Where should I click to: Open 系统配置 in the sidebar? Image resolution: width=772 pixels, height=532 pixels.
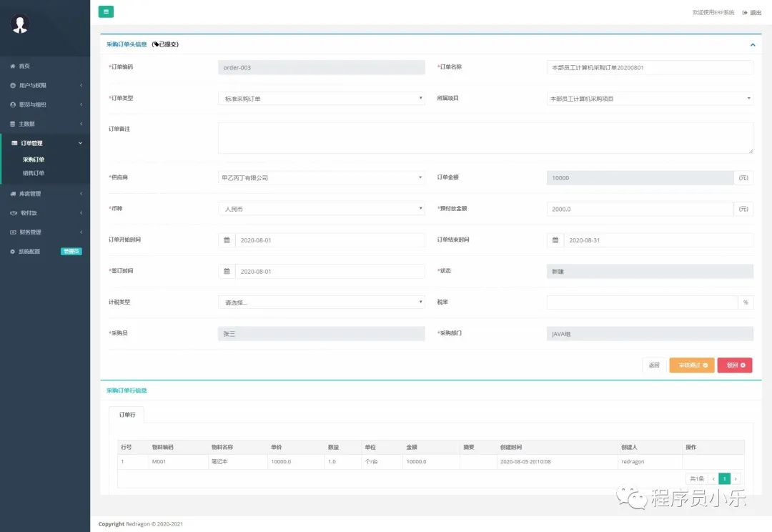(45, 251)
